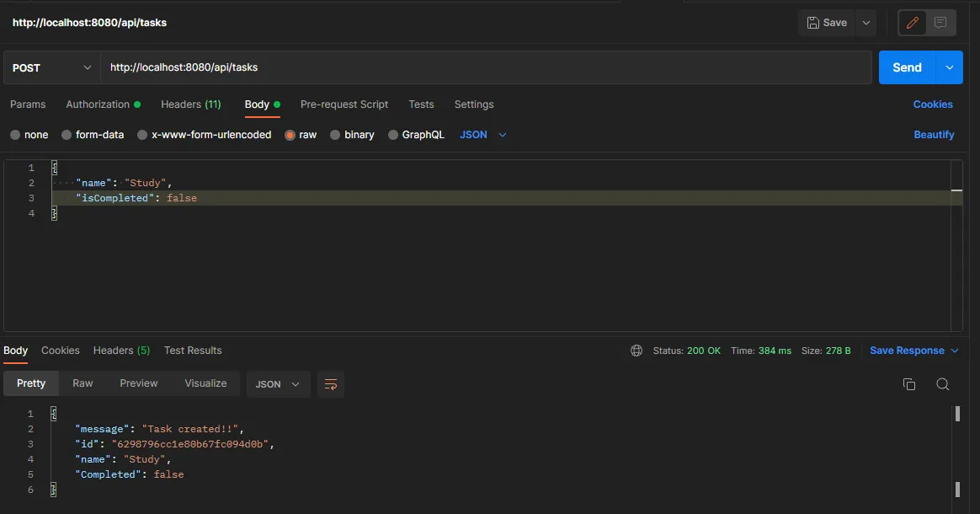Open the POST method dropdown
Image resolution: width=980 pixels, height=514 pixels.
click(x=52, y=67)
